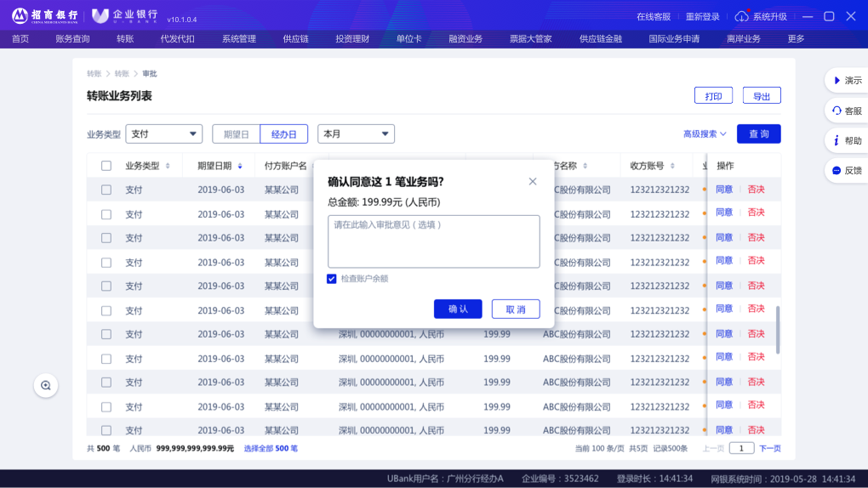
Task: Uncheck the check account balance checkbox
Action: [x=332, y=279]
